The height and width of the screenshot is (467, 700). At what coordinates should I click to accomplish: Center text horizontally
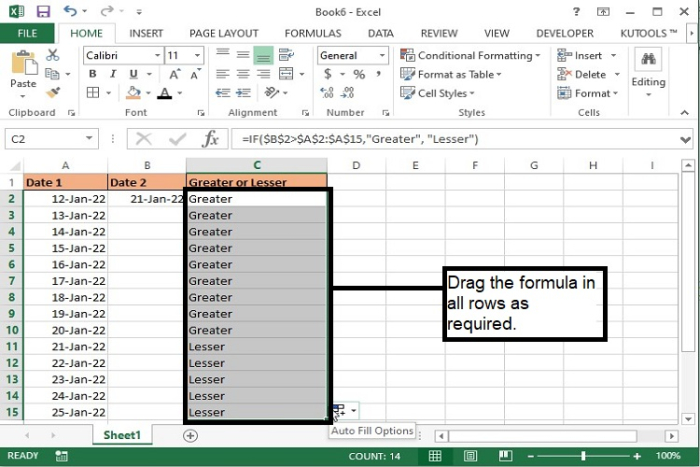[x=243, y=74]
